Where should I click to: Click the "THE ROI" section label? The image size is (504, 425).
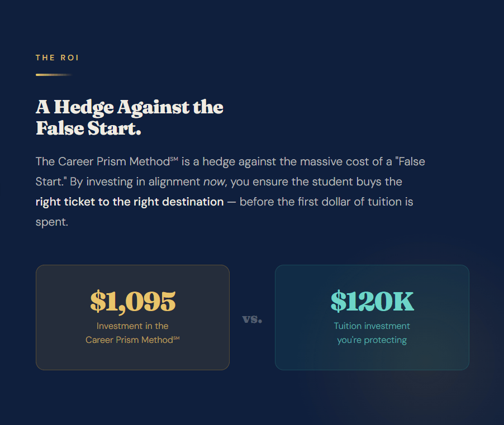54,58
